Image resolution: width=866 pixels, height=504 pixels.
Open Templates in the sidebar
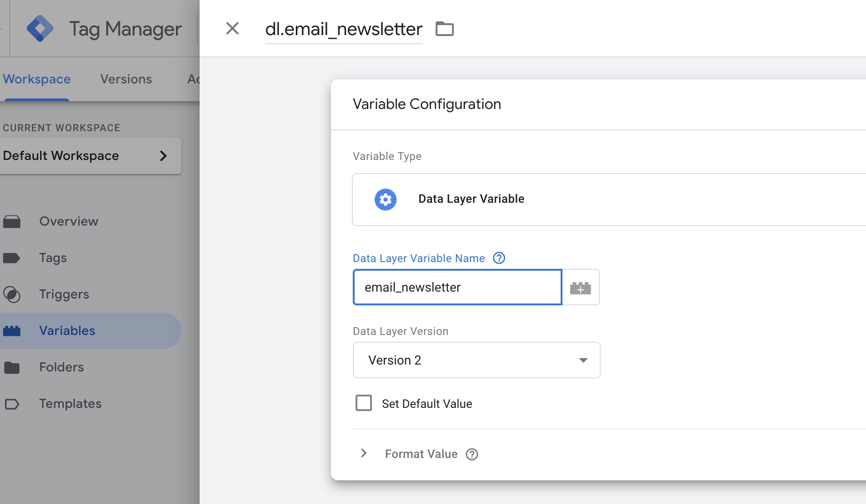[x=70, y=404]
